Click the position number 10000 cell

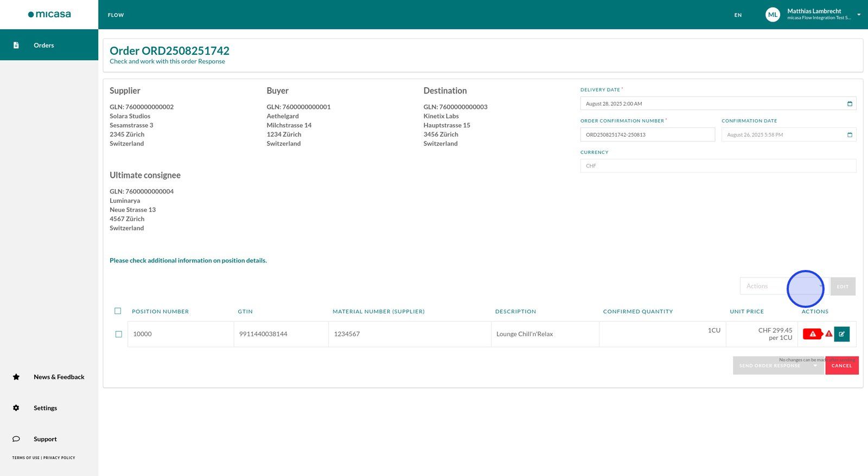(x=181, y=334)
